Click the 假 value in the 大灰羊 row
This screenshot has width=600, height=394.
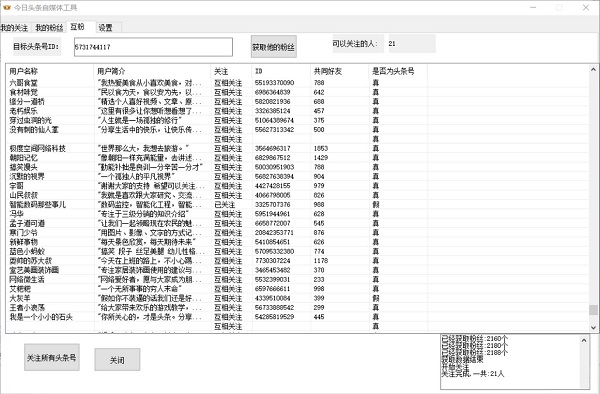[376, 298]
